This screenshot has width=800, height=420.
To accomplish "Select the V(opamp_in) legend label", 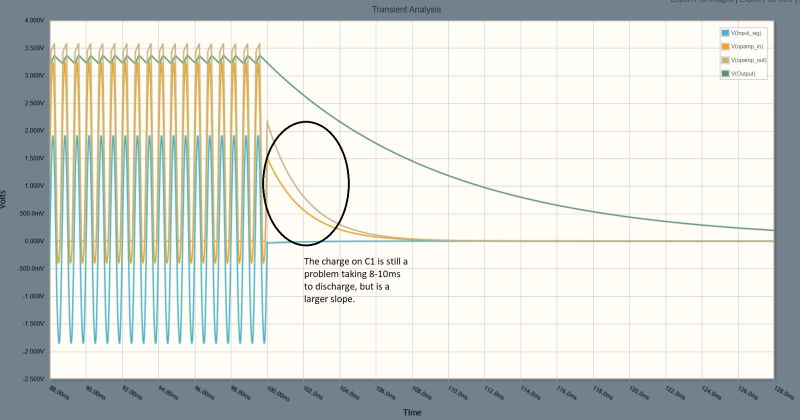I will [x=747, y=46].
